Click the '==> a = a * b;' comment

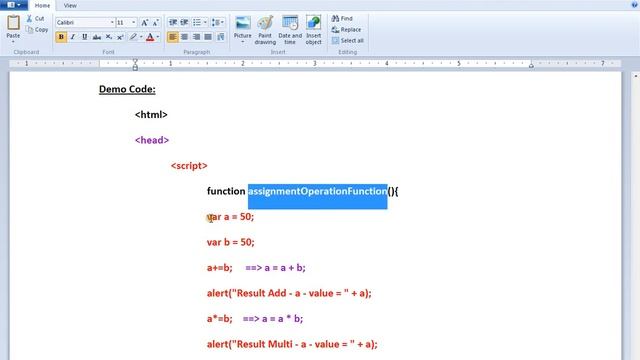273,319
